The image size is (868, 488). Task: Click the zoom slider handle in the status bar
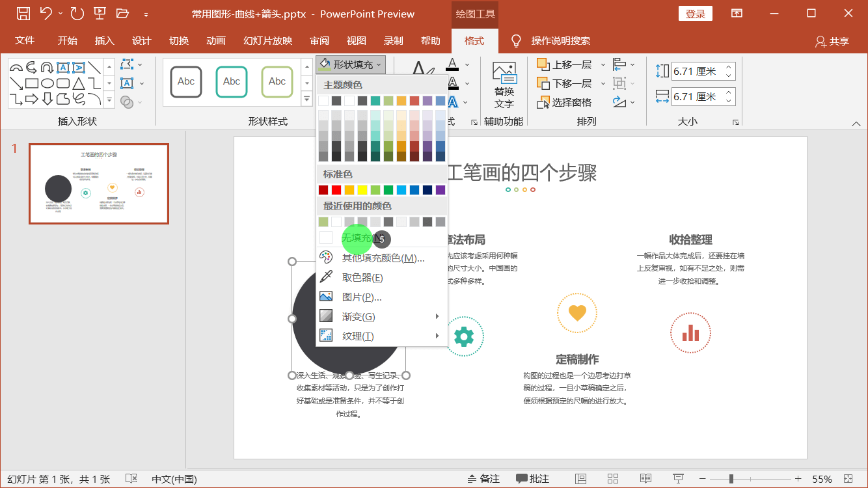(x=731, y=479)
